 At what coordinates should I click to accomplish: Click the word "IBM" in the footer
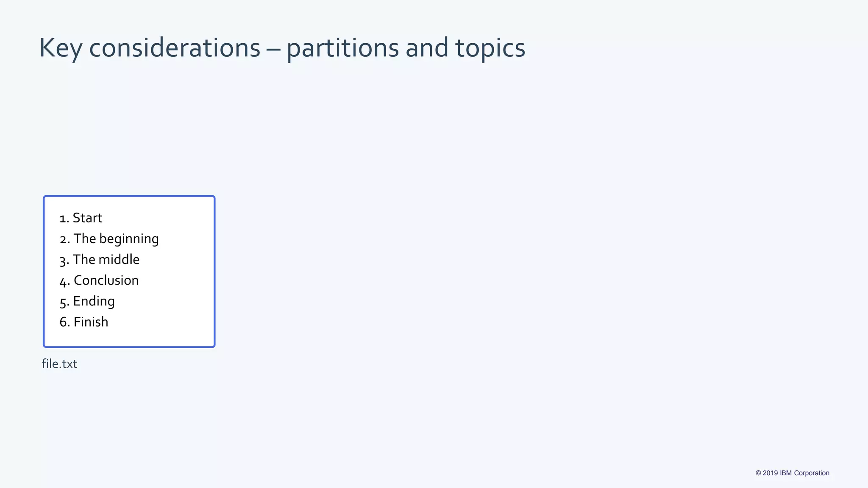[x=786, y=473]
